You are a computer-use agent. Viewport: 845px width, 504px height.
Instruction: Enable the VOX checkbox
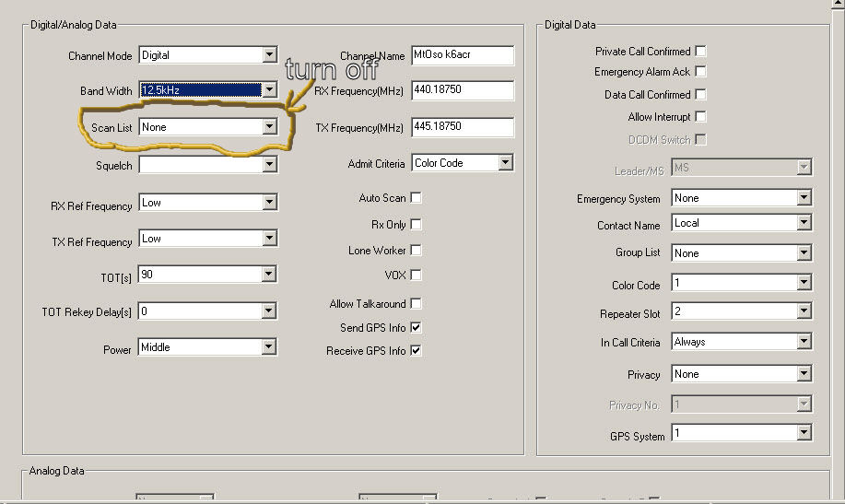tap(416, 275)
